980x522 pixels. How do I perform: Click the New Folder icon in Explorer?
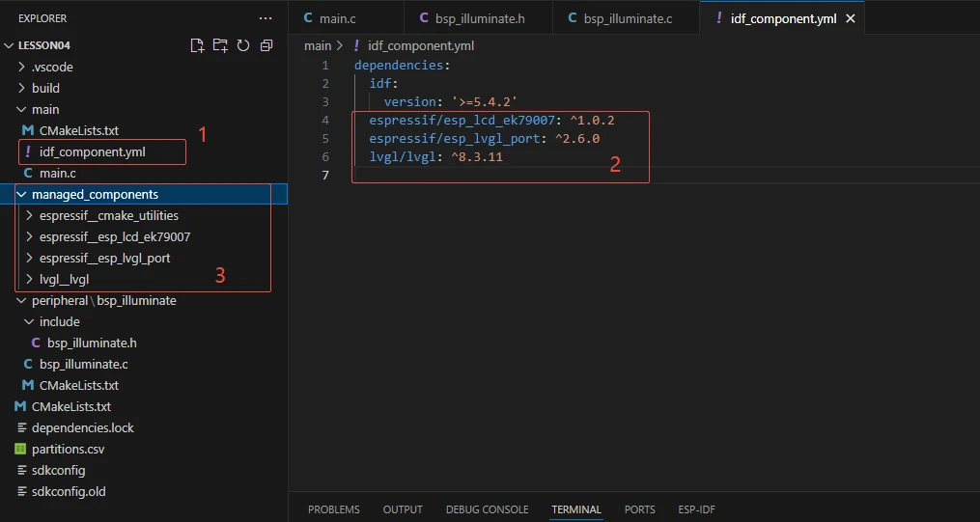click(x=220, y=45)
